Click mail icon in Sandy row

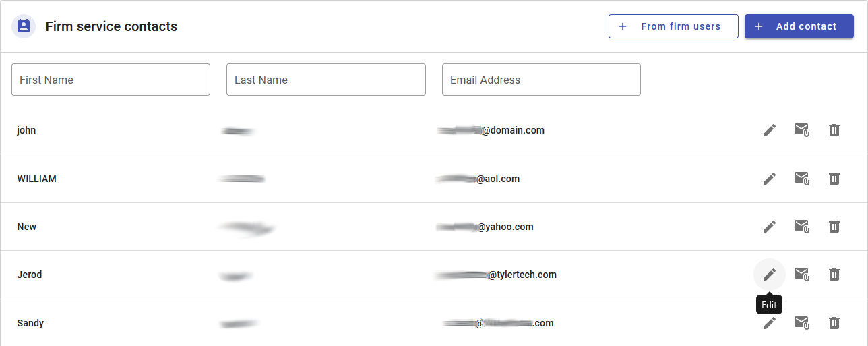(x=801, y=323)
